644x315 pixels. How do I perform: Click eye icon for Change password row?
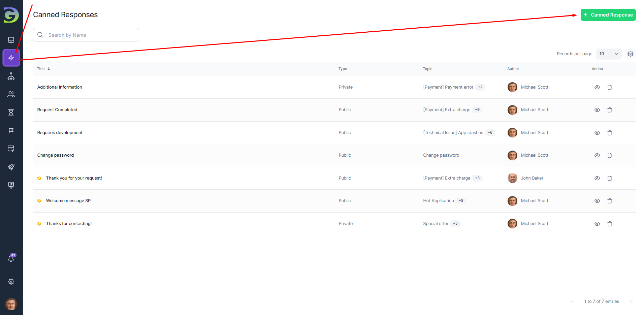pyautogui.click(x=597, y=155)
